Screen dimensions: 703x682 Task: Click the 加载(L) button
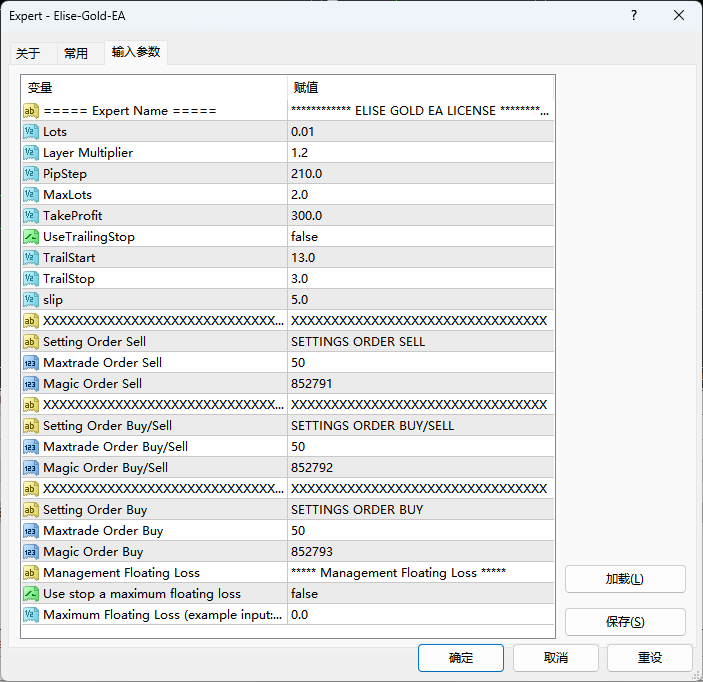tap(625, 579)
